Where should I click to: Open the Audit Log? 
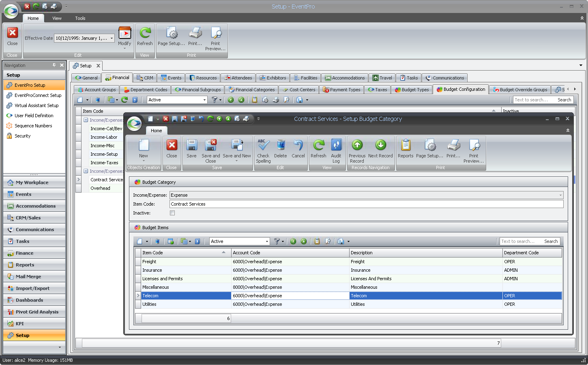[336, 151]
